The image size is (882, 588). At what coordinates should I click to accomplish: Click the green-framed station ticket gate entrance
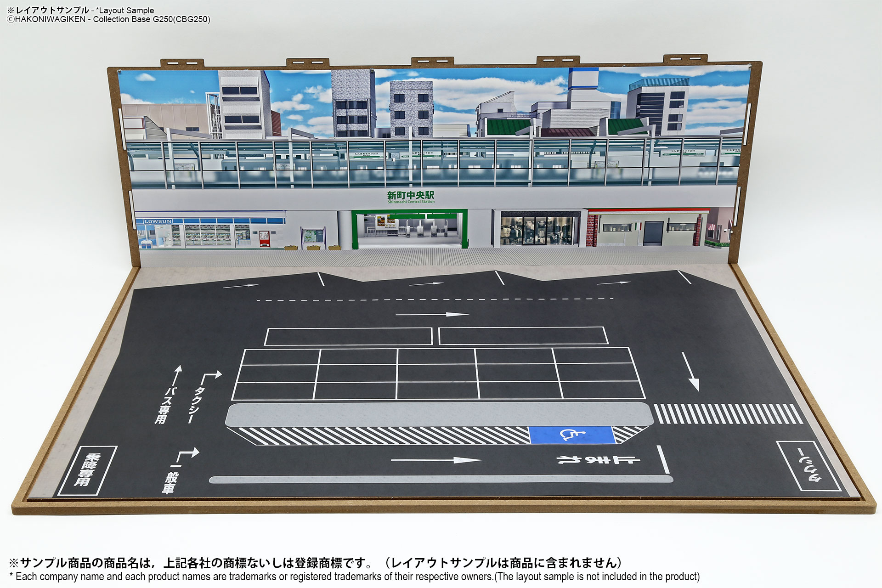(409, 229)
